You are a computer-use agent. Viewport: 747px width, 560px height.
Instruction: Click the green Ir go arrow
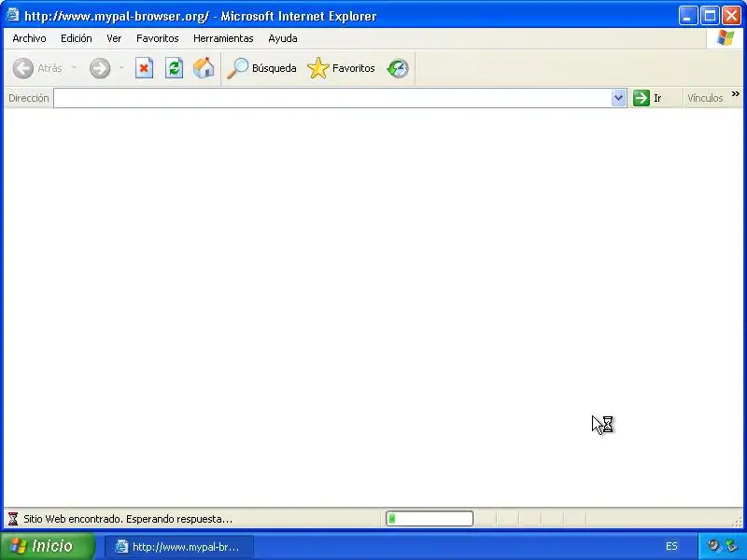[x=641, y=98]
